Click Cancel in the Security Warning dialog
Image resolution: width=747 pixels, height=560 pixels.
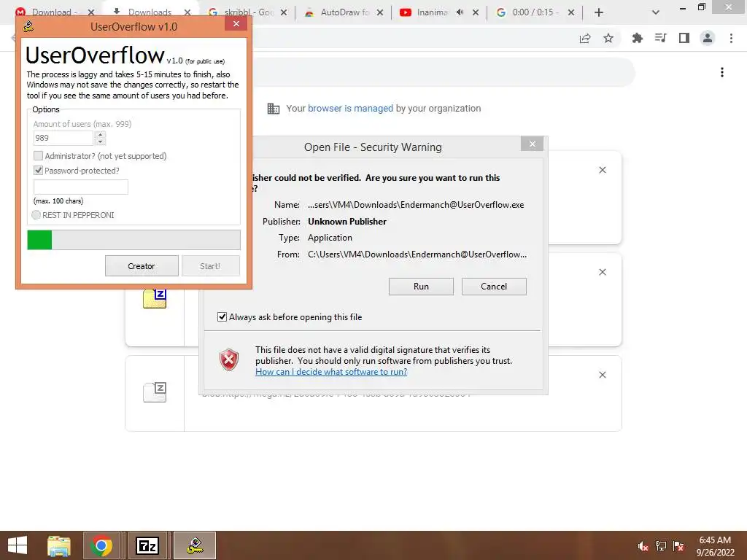494,286
